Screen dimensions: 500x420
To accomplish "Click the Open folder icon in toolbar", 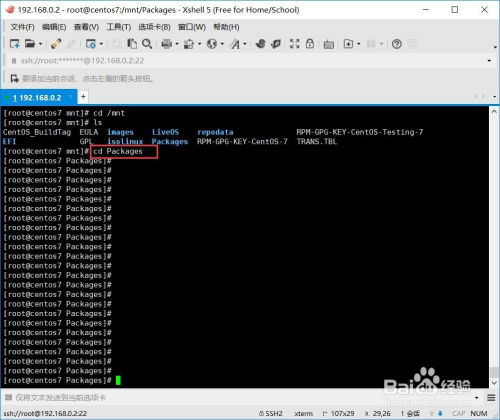I will coord(30,43).
